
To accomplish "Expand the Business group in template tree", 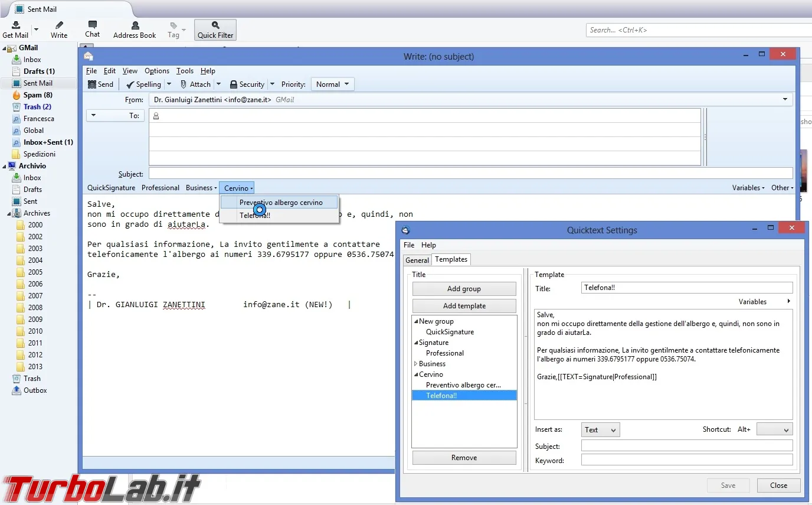I will (x=415, y=364).
